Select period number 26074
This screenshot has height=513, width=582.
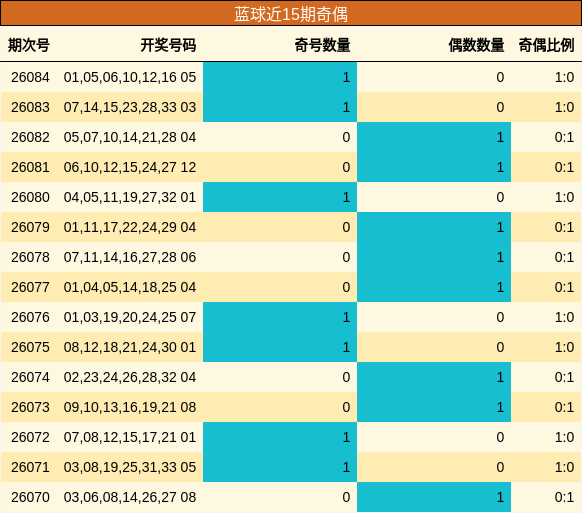30,377
